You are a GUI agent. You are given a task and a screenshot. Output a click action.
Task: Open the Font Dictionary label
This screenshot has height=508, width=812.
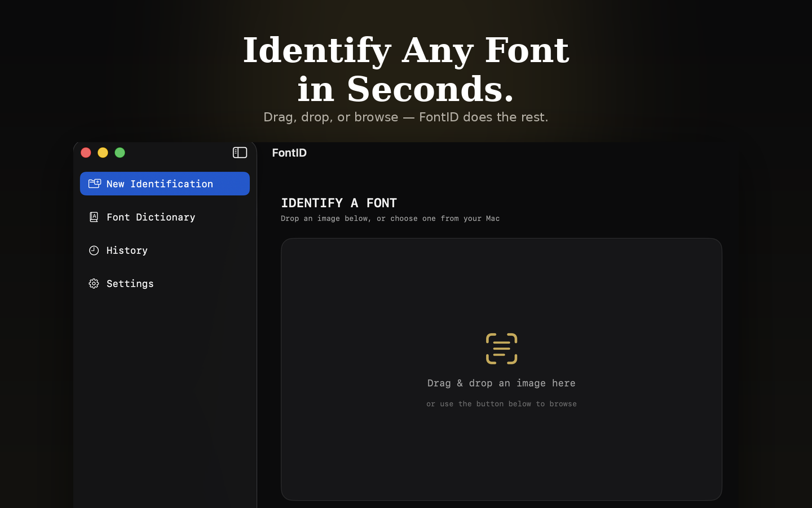coord(151,217)
